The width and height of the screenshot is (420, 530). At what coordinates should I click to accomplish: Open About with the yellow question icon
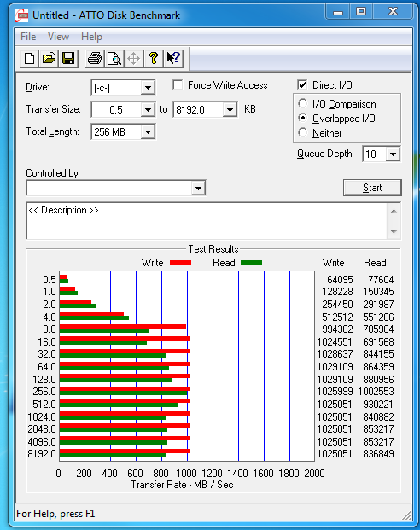(x=154, y=59)
